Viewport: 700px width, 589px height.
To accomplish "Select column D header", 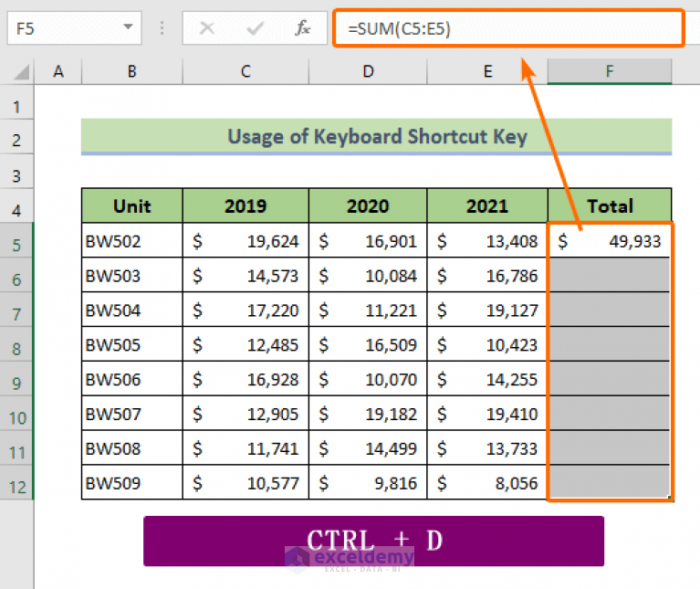I will pos(368,71).
